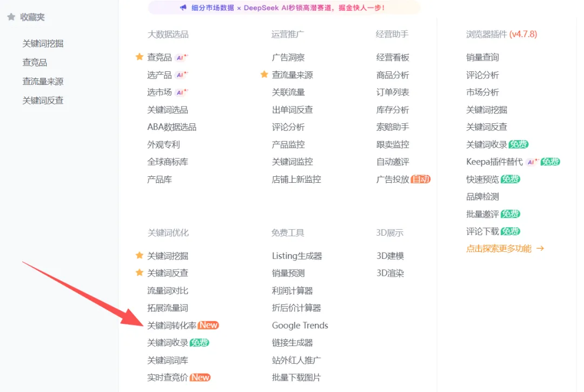Open 广告洞察 under 运营推广
This screenshot has width=584, height=392.
pyautogui.click(x=288, y=57)
